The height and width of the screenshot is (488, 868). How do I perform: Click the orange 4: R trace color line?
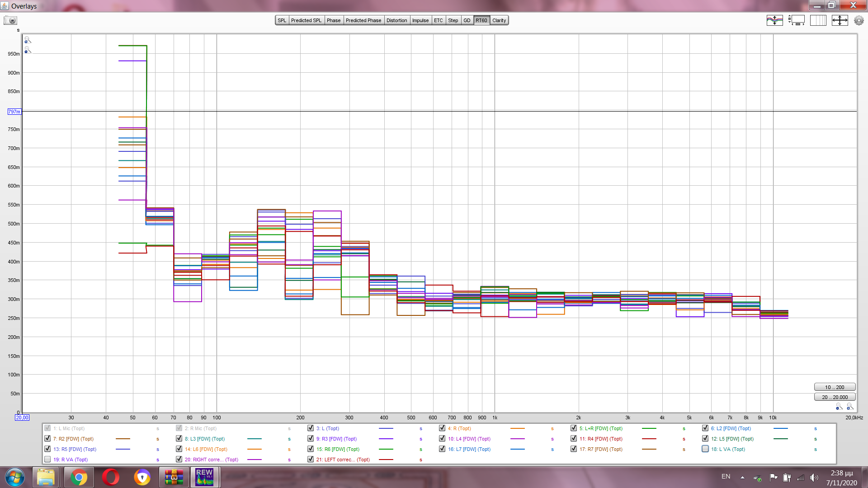point(517,428)
